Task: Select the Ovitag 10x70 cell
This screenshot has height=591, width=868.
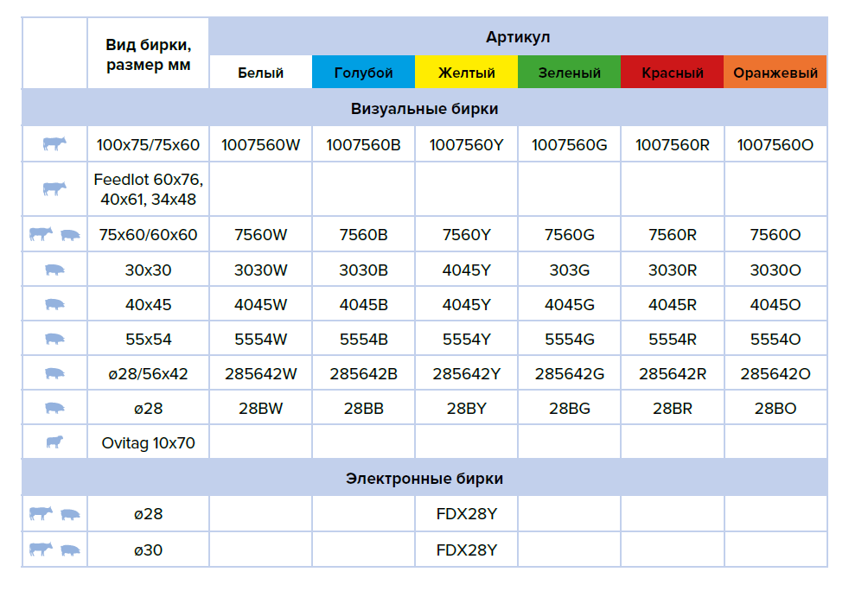Action: coord(148,442)
